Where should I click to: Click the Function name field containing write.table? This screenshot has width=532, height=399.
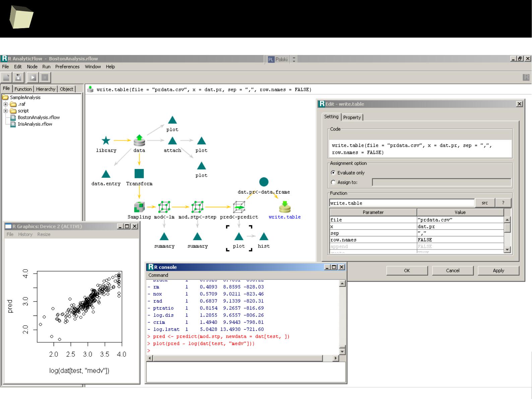402,203
